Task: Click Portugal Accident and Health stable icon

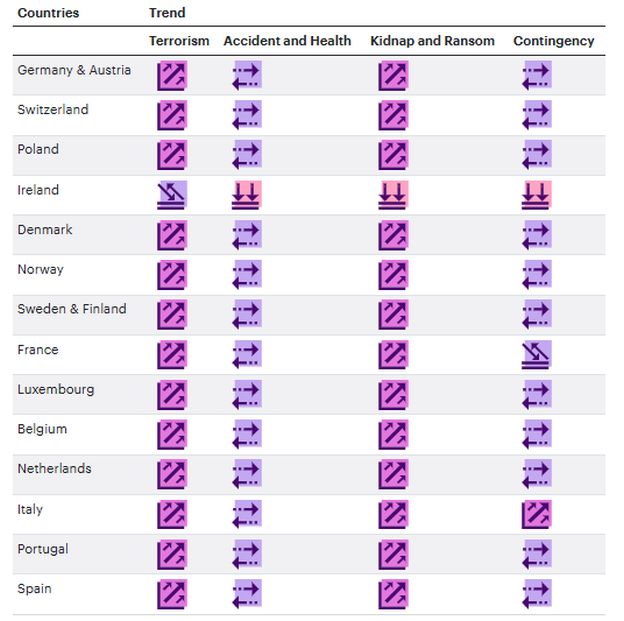Action: click(246, 554)
